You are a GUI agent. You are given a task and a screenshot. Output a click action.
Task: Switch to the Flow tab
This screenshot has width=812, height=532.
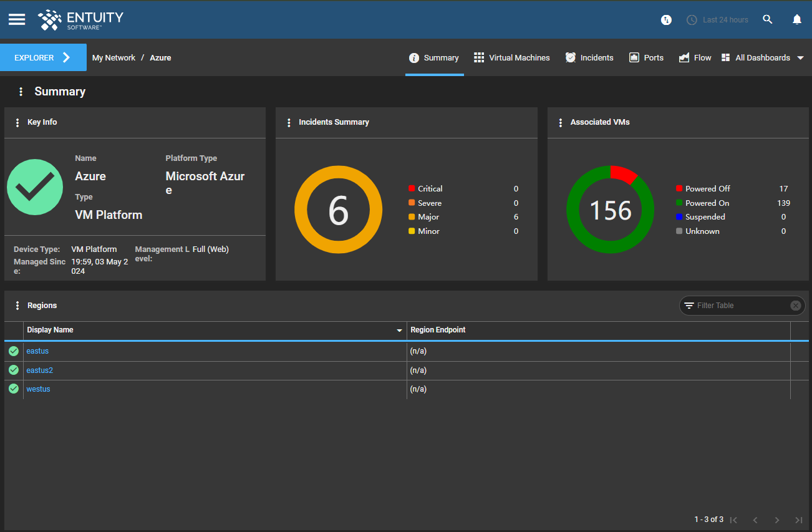pyautogui.click(x=695, y=57)
